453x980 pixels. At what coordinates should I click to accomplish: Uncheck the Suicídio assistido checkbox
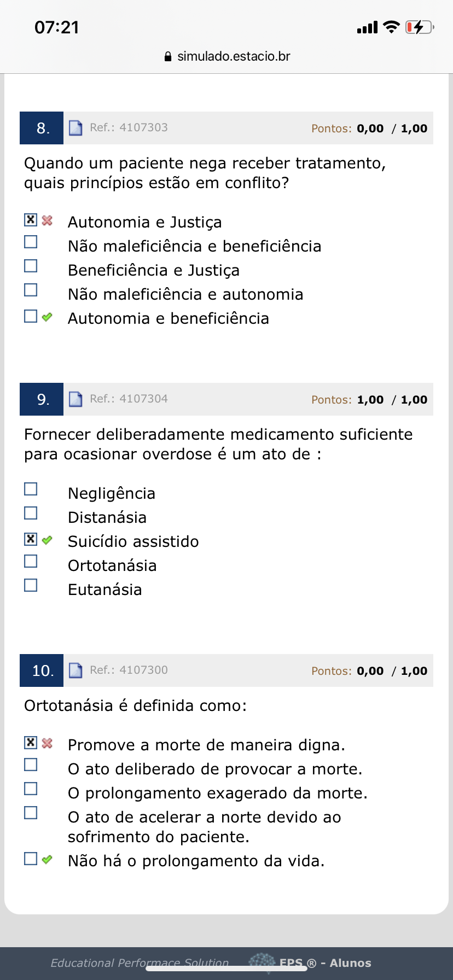(x=31, y=539)
